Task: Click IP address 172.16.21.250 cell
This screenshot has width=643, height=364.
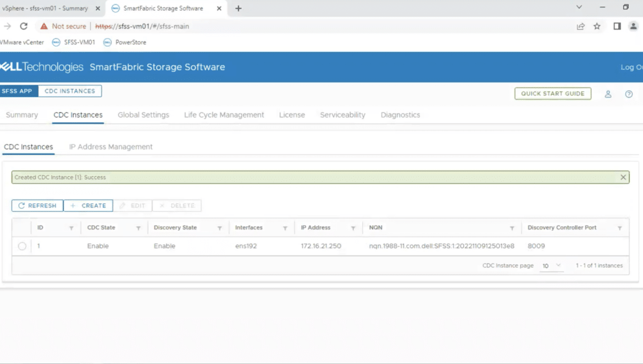Action: coord(321,246)
